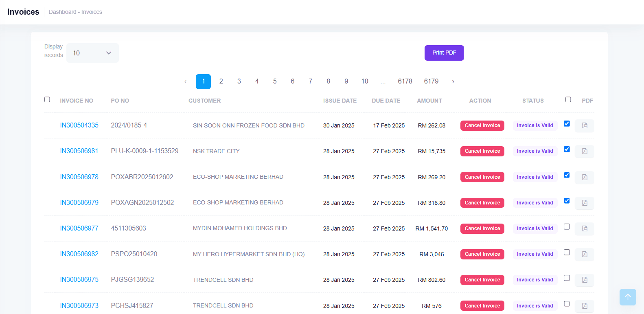Click PDF icon for invoice IN300506975
The width and height of the screenshot is (644, 314).
584,280
